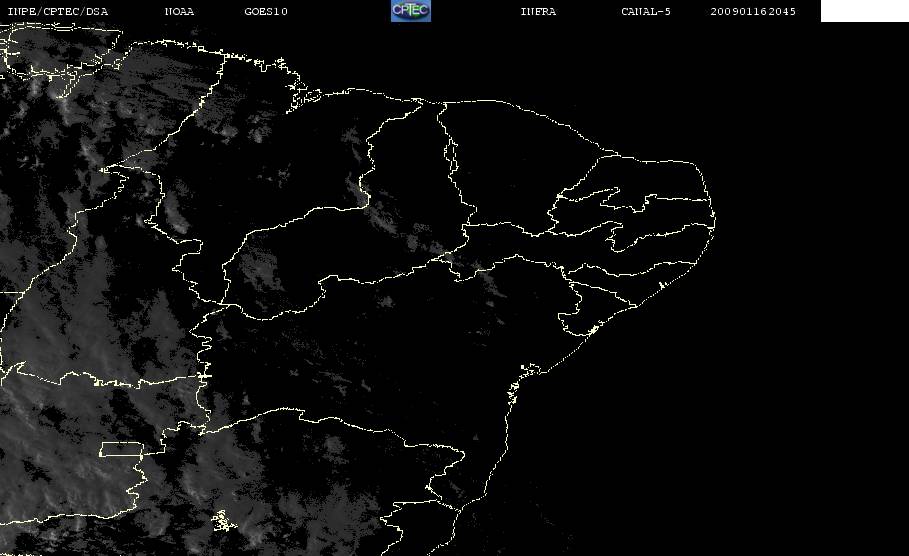909x556 pixels.
Task: Click the NOAA label in the header
Action: coord(179,12)
